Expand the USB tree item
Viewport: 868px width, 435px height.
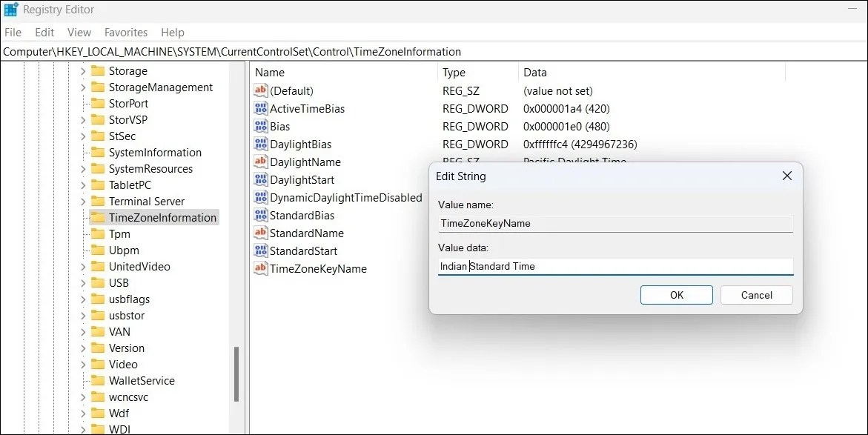[82, 282]
